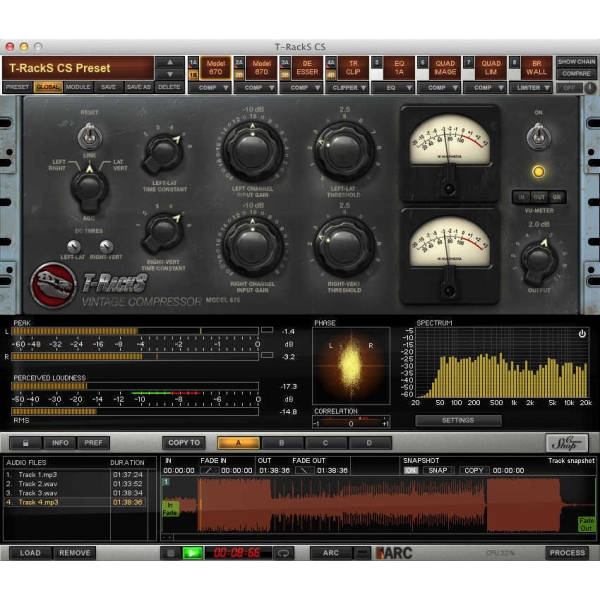Flip the compressor ON toggle switch

(x=538, y=136)
